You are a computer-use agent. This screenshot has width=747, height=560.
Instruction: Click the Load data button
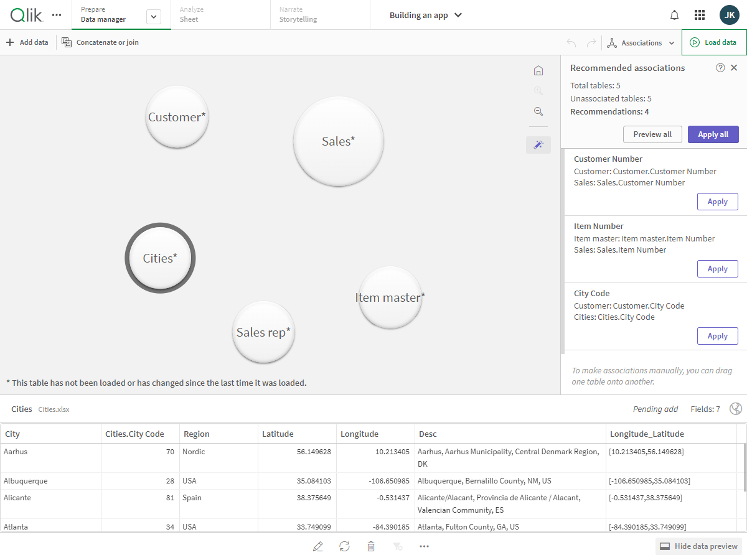pyautogui.click(x=714, y=42)
